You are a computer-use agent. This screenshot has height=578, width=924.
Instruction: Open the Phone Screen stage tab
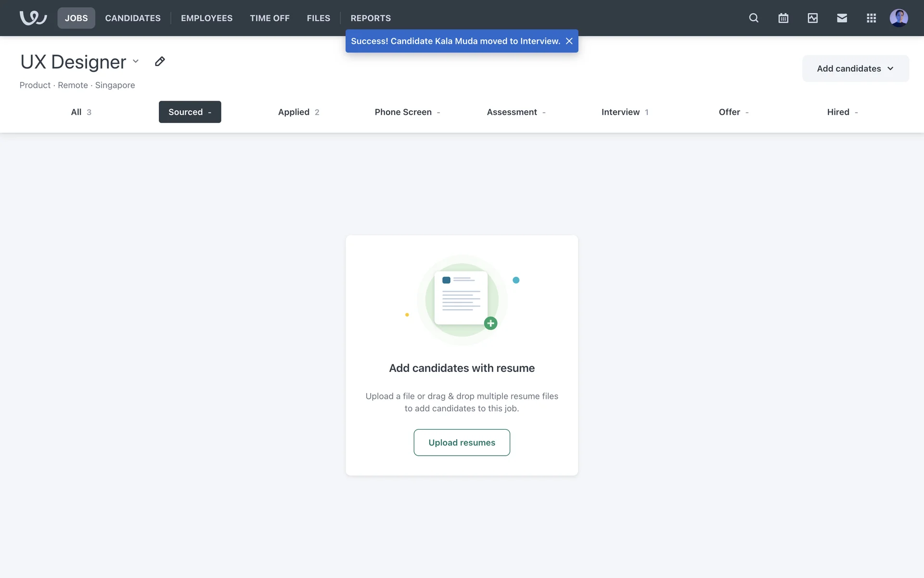click(407, 112)
